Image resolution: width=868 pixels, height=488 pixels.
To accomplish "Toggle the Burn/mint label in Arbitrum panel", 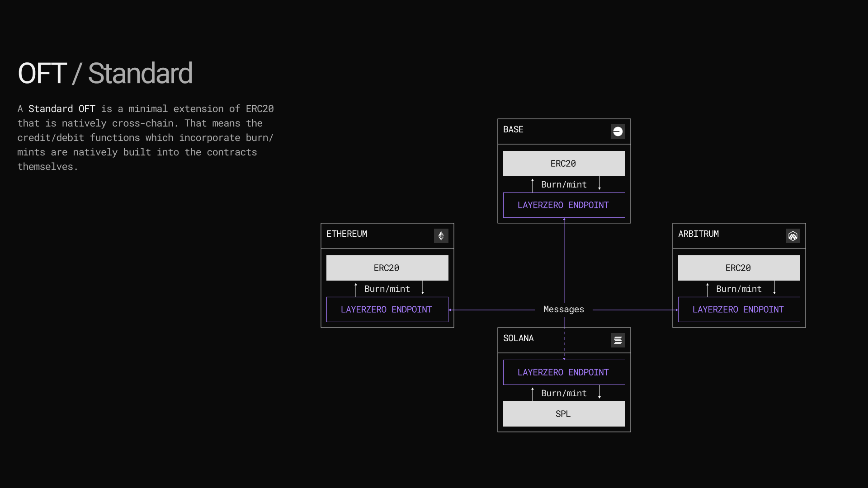I will click(x=738, y=289).
